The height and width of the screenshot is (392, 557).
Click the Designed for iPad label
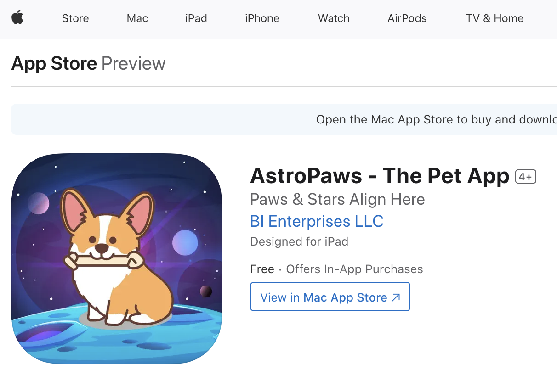[299, 241]
